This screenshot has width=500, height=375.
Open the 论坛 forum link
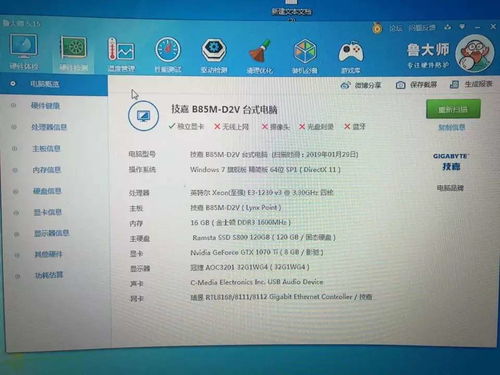tap(396, 28)
